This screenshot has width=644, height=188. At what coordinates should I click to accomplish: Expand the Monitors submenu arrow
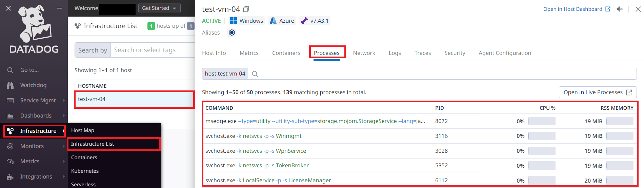[x=64, y=146]
